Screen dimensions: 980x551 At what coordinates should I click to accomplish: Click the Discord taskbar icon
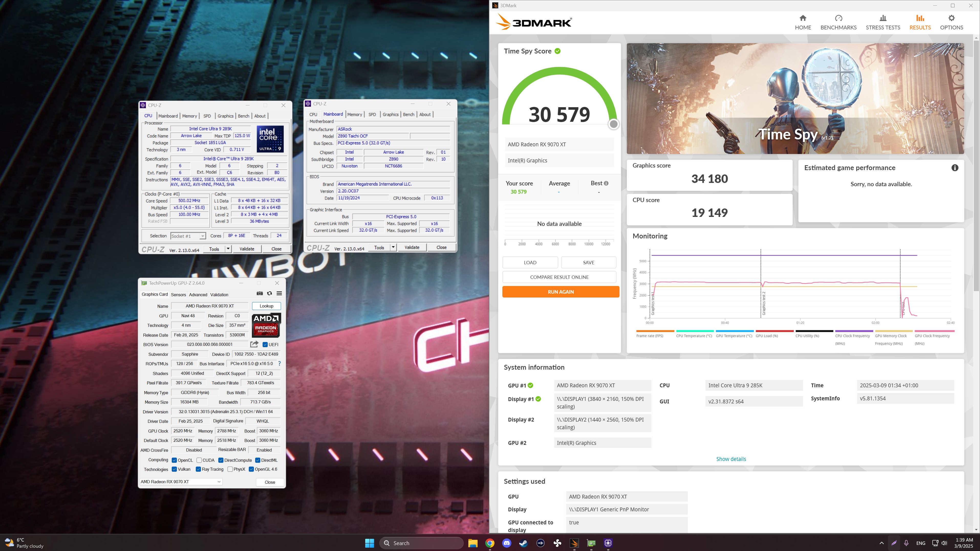click(506, 543)
